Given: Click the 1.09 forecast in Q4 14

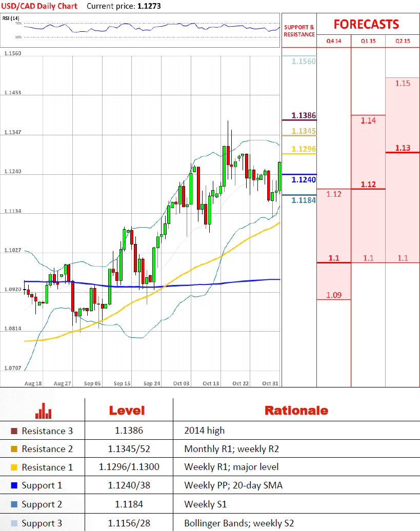Looking at the screenshot, I should tap(334, 295).
